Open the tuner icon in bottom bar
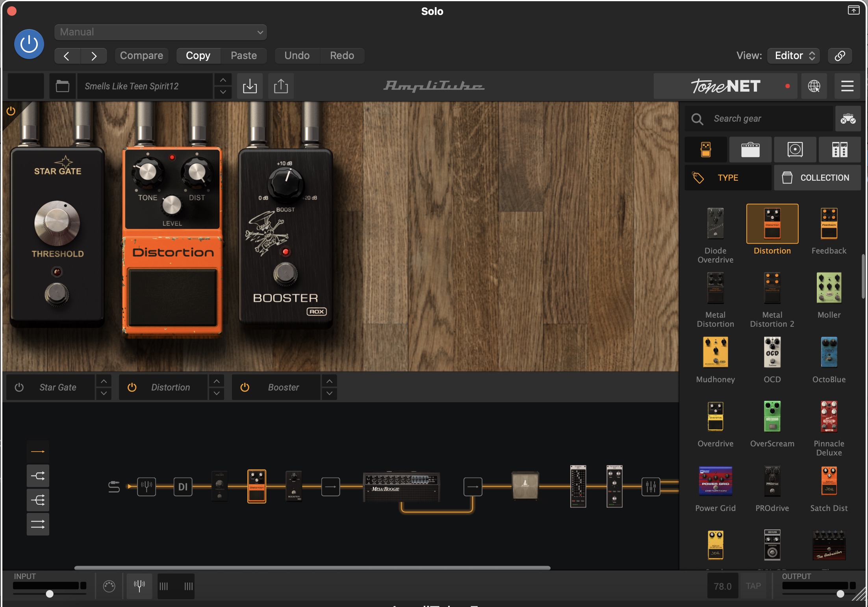This screenshot has height=607, width=868. coord(139,586)
